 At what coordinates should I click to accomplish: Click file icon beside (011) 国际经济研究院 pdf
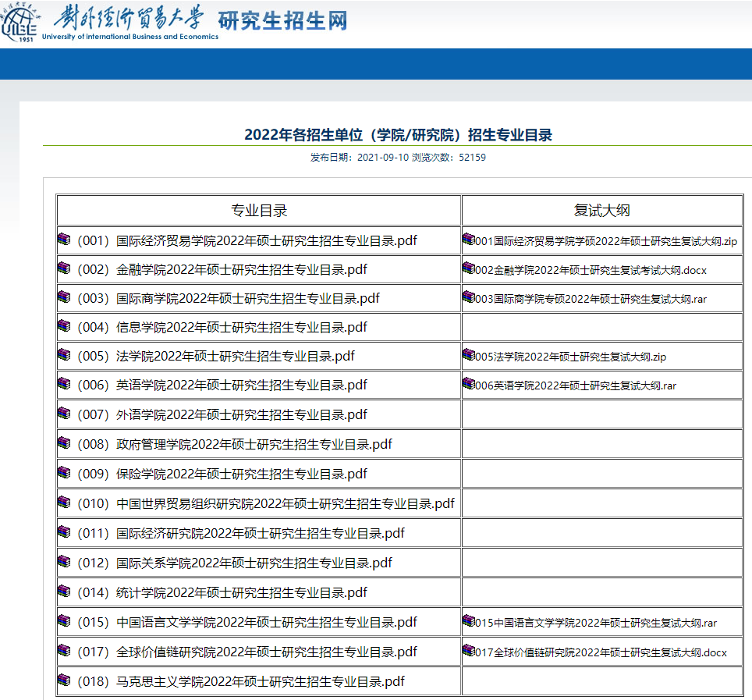pos(64,531)
